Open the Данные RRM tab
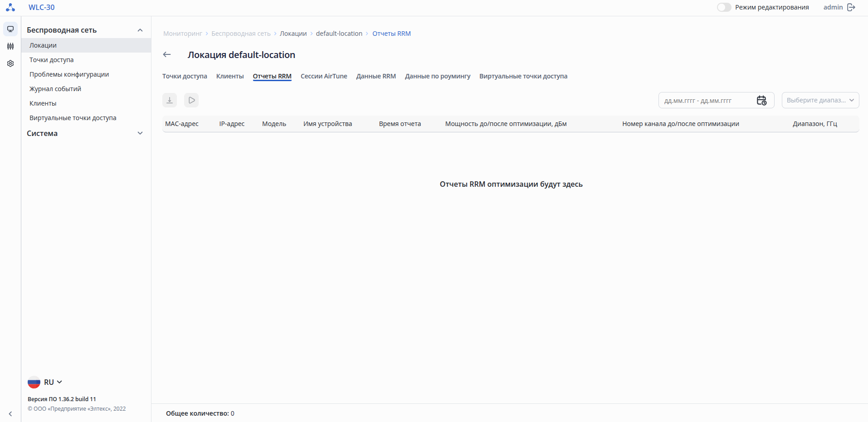Screen dimensions: 868x422 (x=376, y=76)
